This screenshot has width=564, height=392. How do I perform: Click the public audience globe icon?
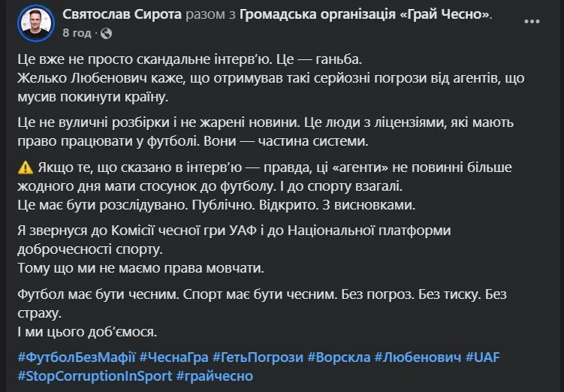[106, 33]
